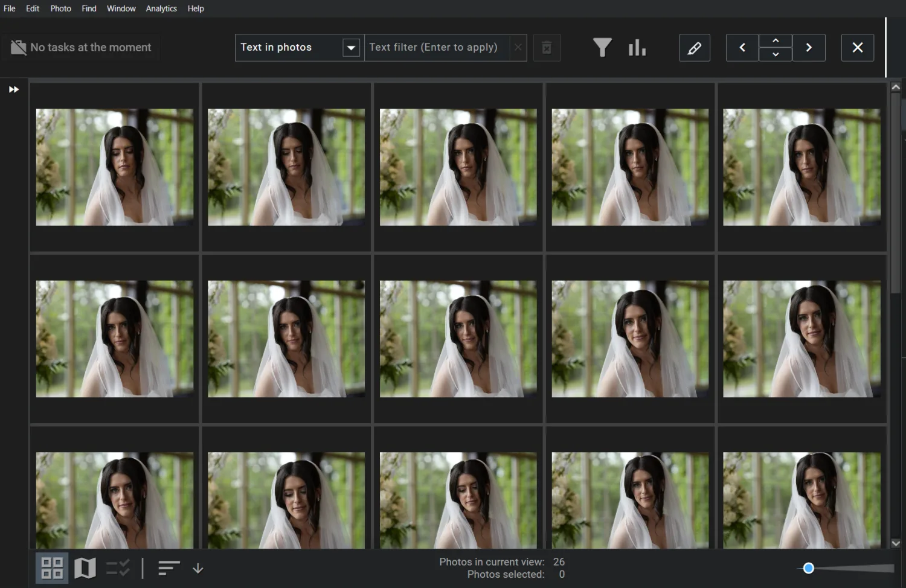Select the fourth photo in the middle row
The width and height of the screenshot is (906, 588).
tap(630, 339)
